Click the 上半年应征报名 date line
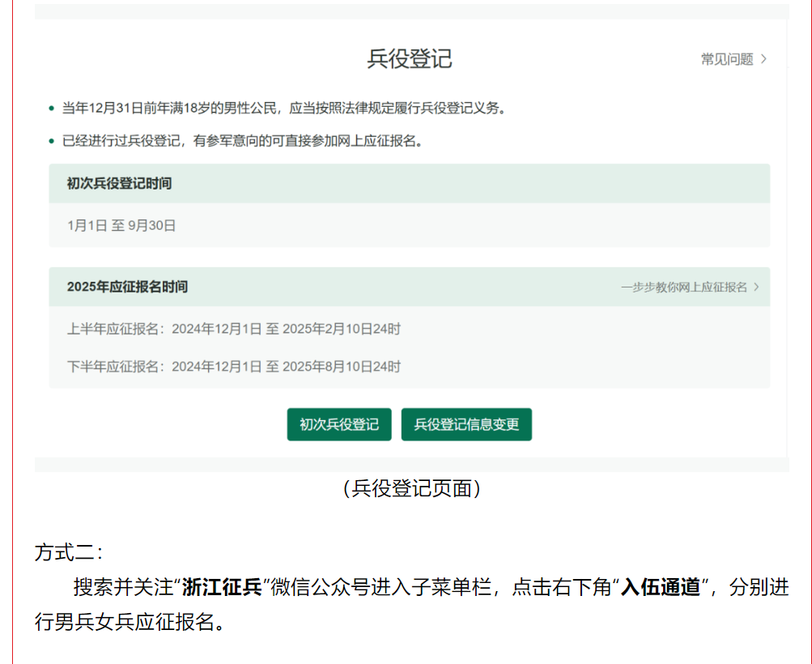Image resolution: width=812 pixels, height=664 pixels. point(234,329)
